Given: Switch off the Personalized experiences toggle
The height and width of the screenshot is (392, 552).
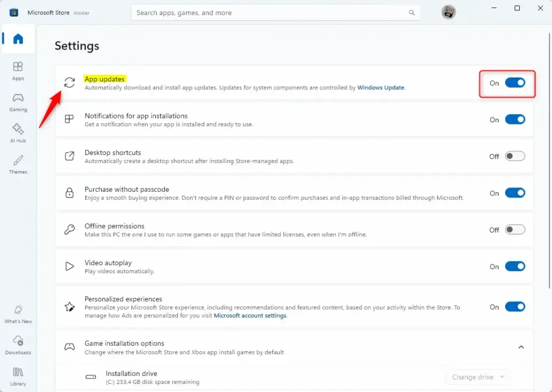Looking at the screenshot, I should 515,306.
